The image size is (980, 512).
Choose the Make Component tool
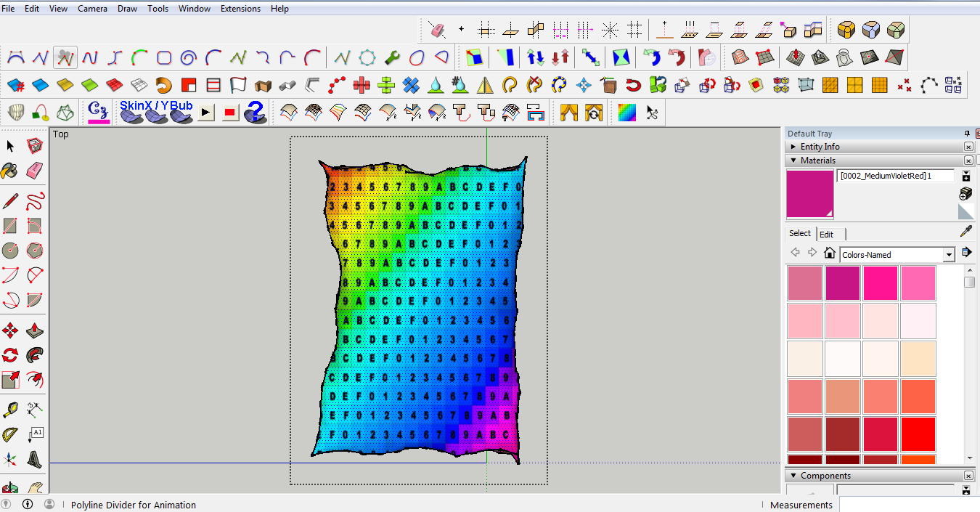(34, 146)
